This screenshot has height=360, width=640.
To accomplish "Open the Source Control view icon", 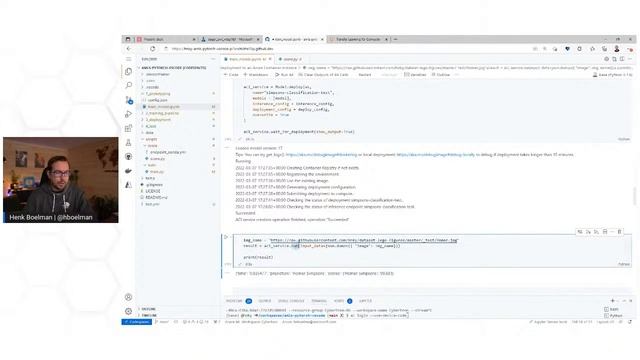I will pos(129,100).
